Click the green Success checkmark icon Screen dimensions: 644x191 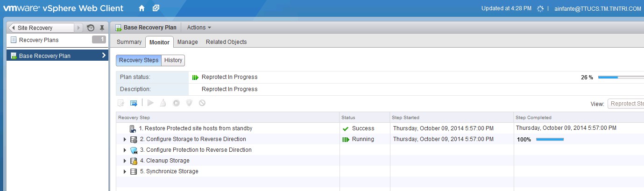pyautogui.click(x=346, y=128)
